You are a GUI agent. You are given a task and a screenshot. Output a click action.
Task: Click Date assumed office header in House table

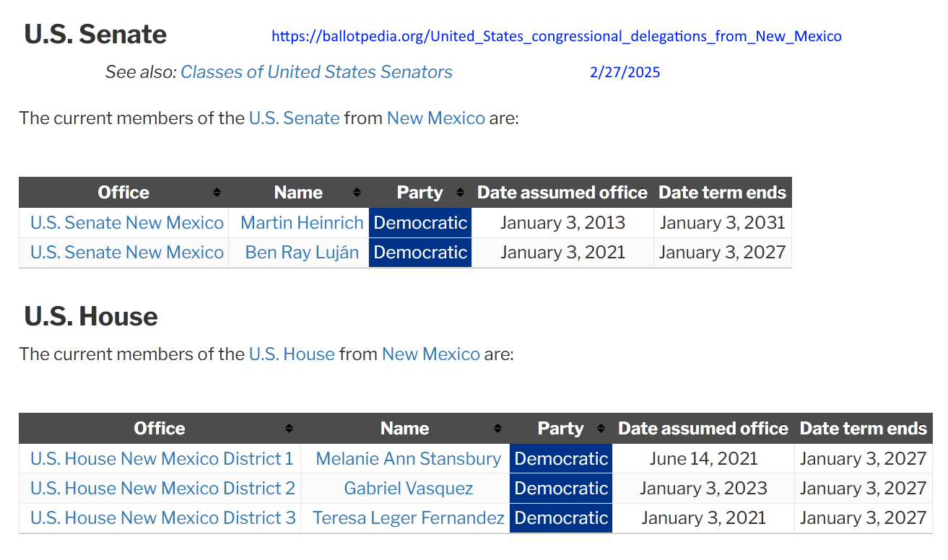coord(703,429)
